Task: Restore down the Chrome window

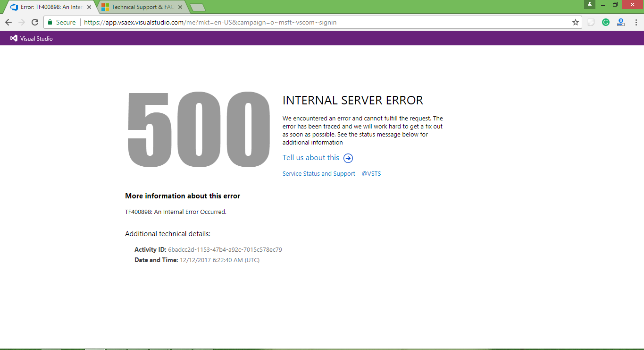Action: (x=615, y=4)
